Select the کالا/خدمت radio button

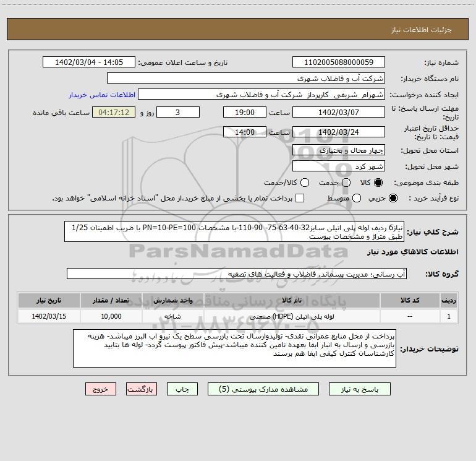(305, 183)
